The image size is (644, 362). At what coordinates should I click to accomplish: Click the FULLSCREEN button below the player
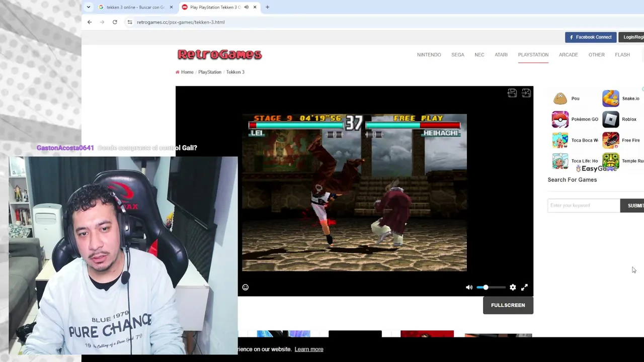coord(508,305)
